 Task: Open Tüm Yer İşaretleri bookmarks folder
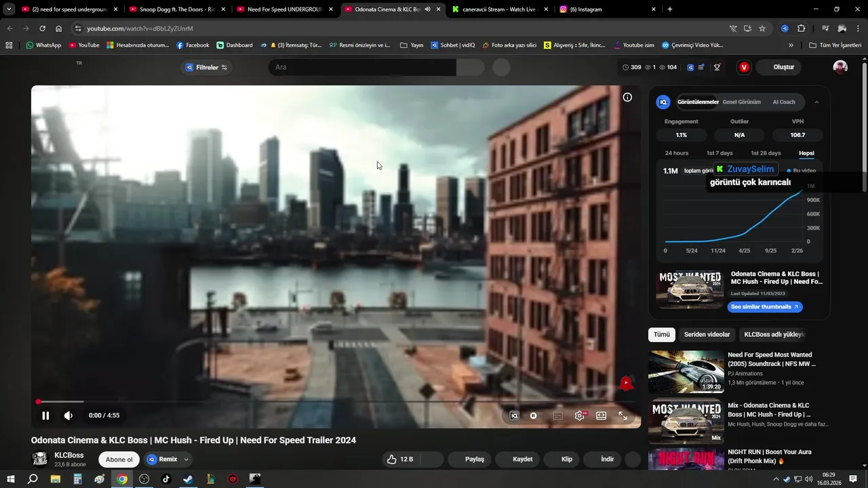(x=835, y=45)
